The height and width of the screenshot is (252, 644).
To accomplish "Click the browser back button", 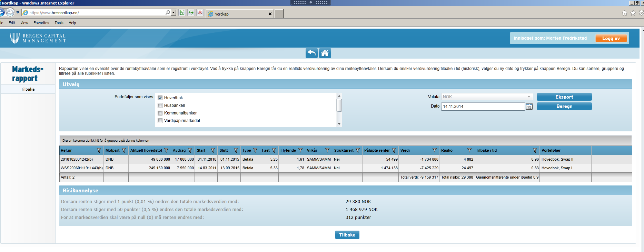I will [2, 13].
